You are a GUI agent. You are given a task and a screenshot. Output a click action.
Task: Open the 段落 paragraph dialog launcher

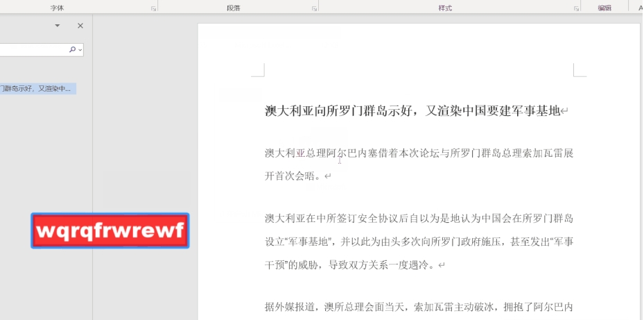[314, 8]
